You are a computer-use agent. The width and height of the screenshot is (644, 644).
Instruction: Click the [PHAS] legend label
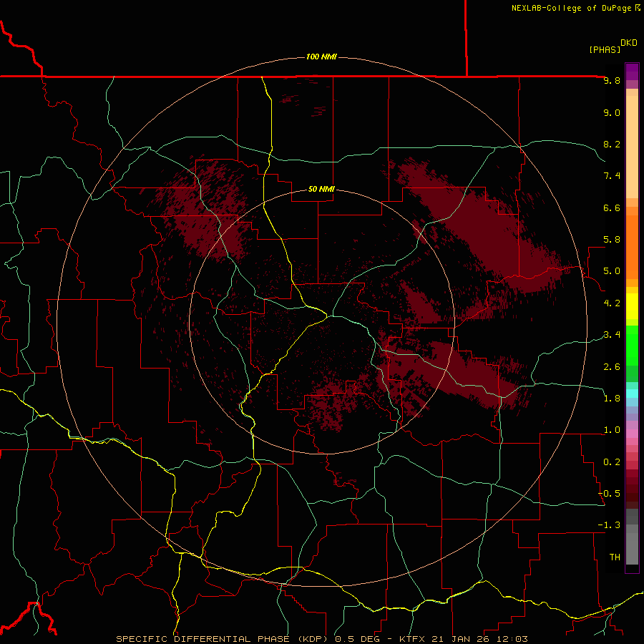click(605, 49)
